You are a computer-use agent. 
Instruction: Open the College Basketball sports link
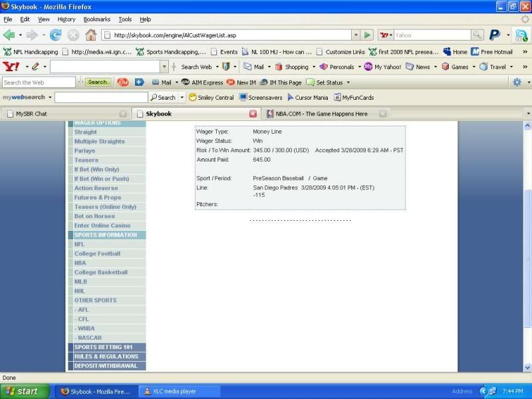[101, 272]
